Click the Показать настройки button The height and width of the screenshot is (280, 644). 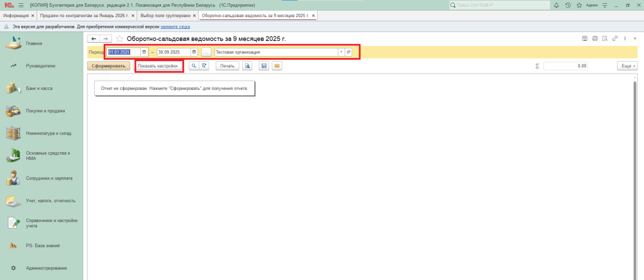158,65
